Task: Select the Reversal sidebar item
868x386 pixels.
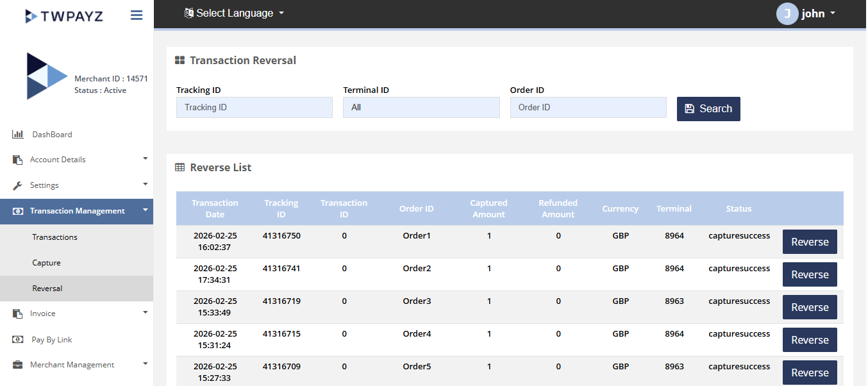Action: tap(47, 289)
